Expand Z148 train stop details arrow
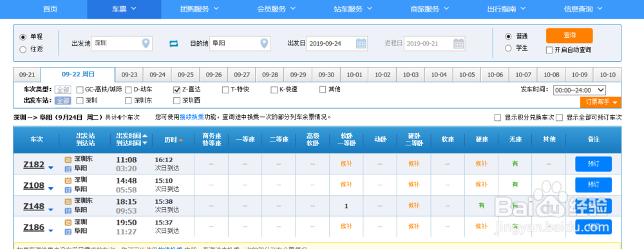Screen dimensions: 644x249 (x=51, y=210)
